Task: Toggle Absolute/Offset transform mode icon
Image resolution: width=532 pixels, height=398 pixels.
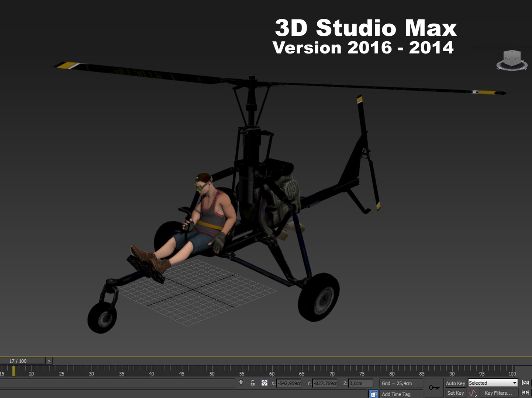Action: [264, 383]
